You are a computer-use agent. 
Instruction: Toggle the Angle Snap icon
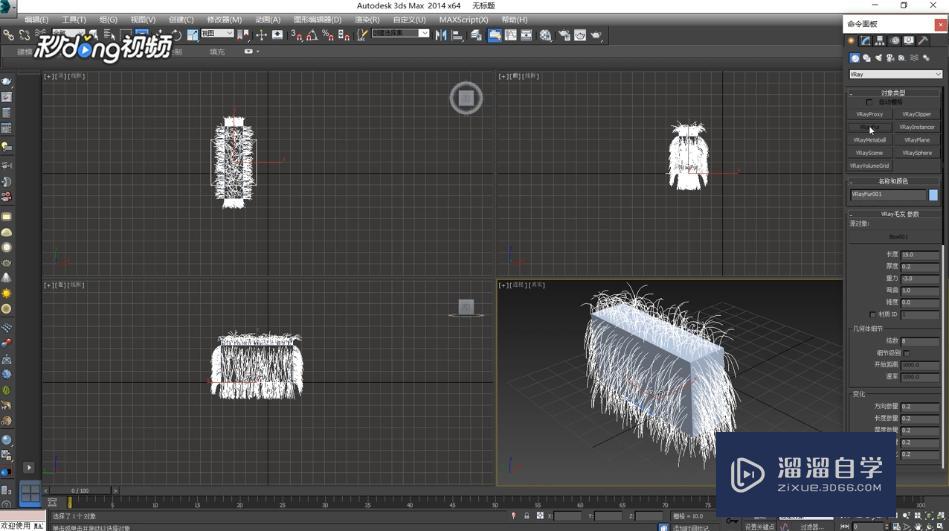tap(312, 35)
